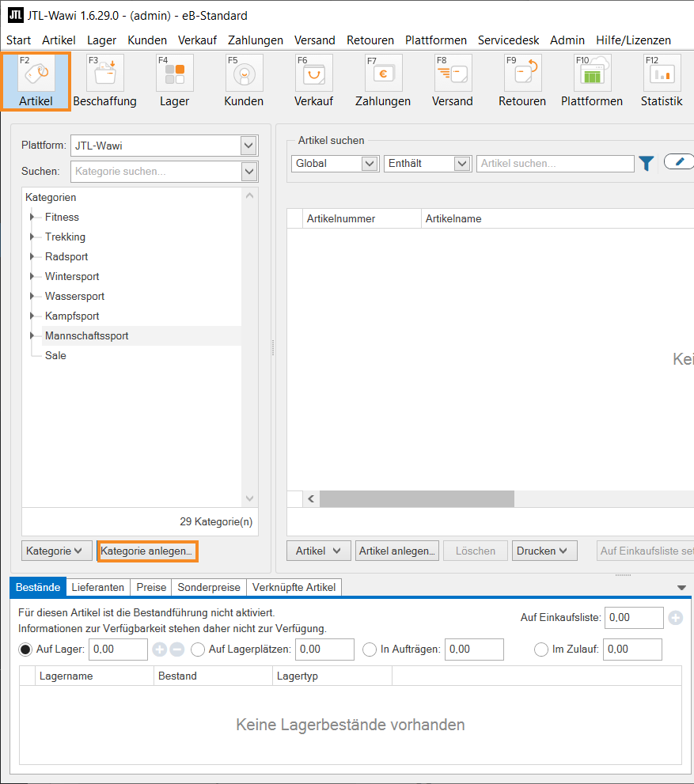Expand the Wintersport category

point(32,276)
